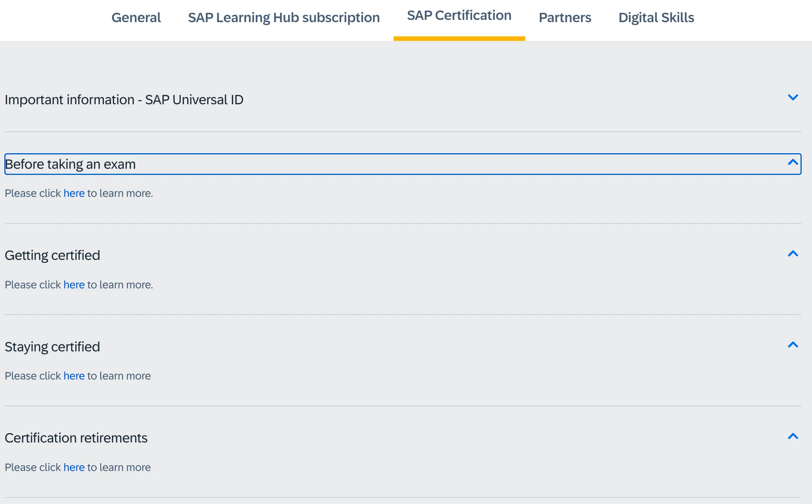The image size is (812, 504).
Task: Click 'here' link under Before taking an exam
Action: [x=74, y=193]
